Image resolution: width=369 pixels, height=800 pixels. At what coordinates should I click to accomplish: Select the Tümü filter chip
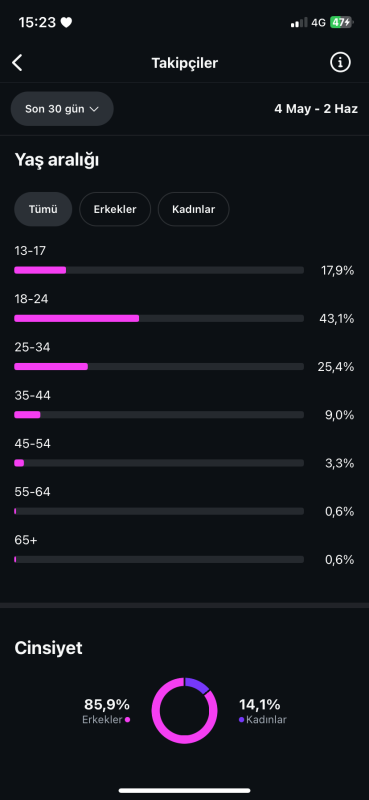[x=43, y=209]
